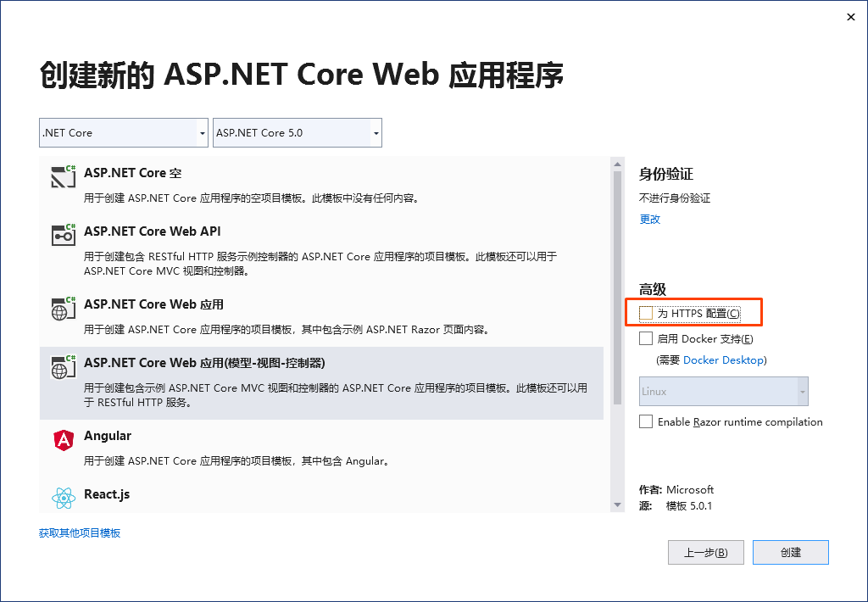Click the MVC 模型-视图-控制器 template icon
868x602 pixels.
[x=63, y=366]
